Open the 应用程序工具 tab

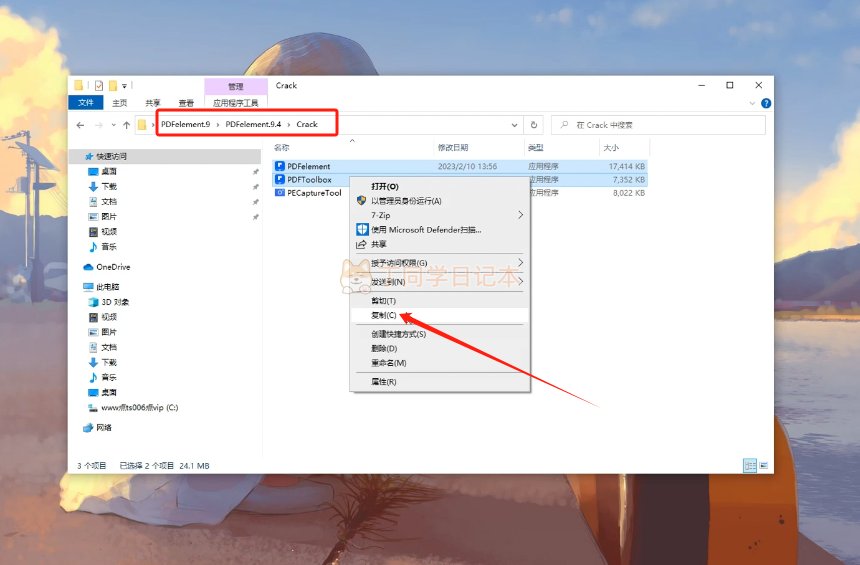point(236,103)
